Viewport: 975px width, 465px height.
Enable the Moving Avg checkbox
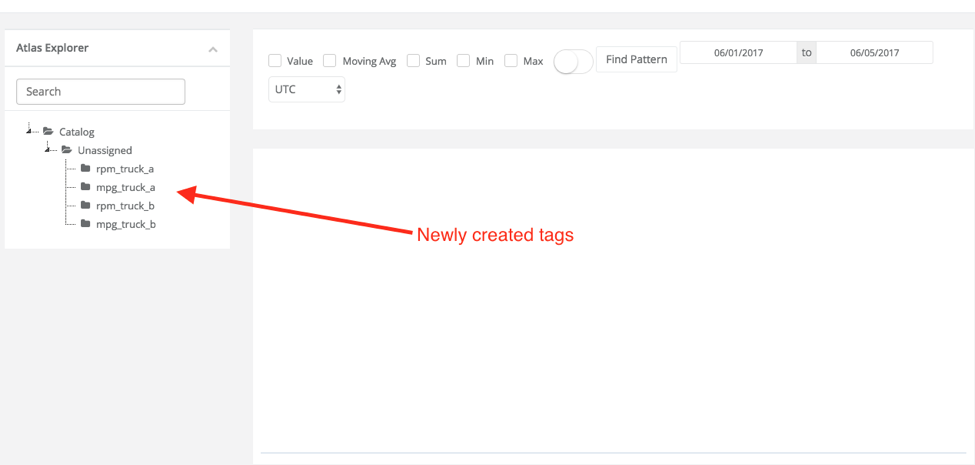tap(330, 61)
